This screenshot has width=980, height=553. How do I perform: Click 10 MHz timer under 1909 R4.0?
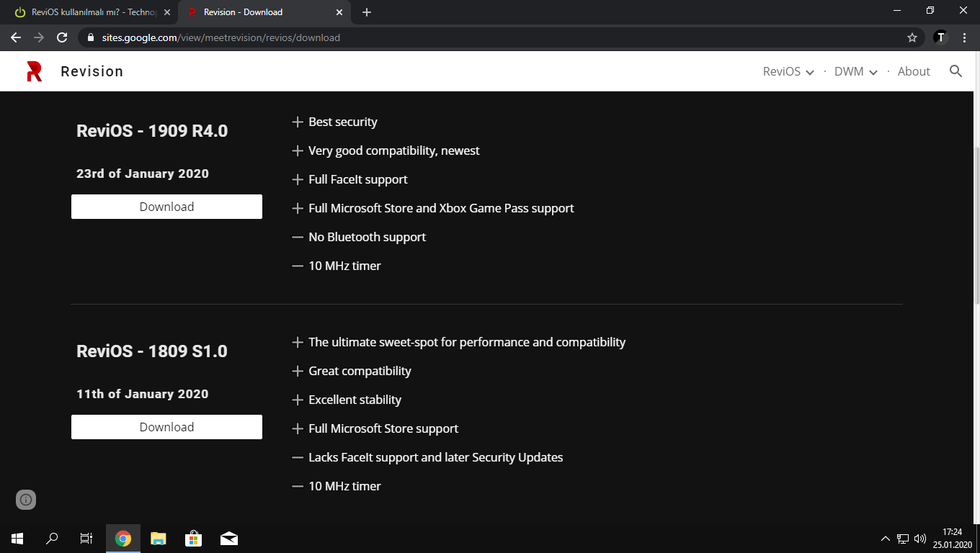(344, 266)
